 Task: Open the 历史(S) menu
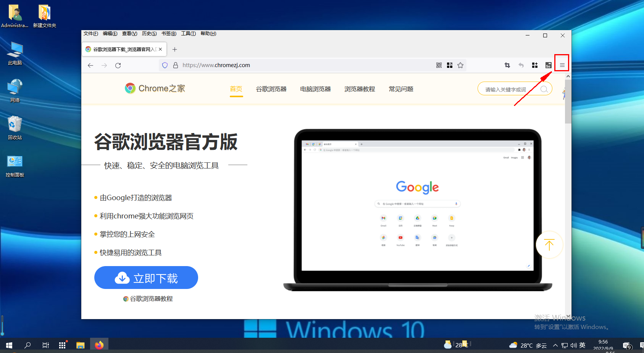click(x=149, y=34)
